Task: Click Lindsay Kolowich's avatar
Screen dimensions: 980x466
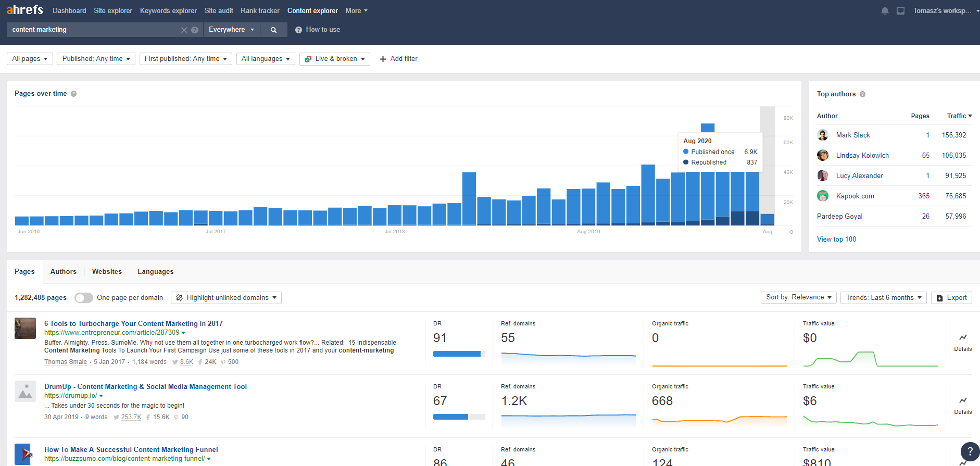Action: click(x=823, y=155)
